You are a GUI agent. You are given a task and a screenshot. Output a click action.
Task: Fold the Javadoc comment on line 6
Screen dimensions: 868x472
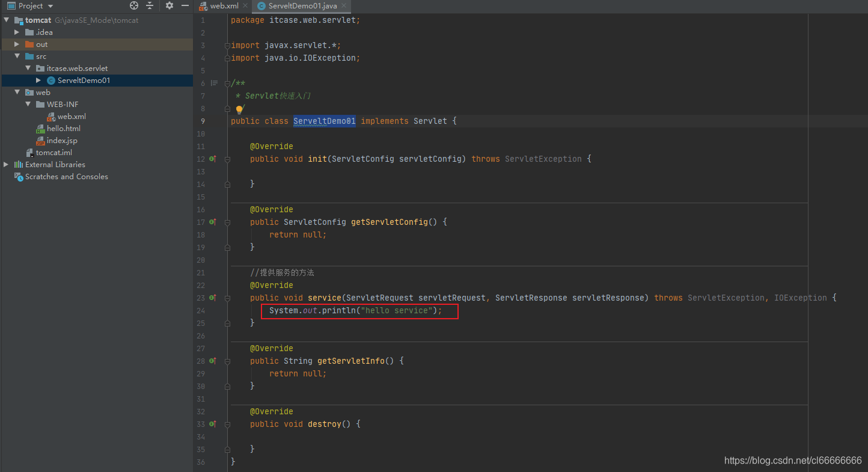click(x=227, y=84)
